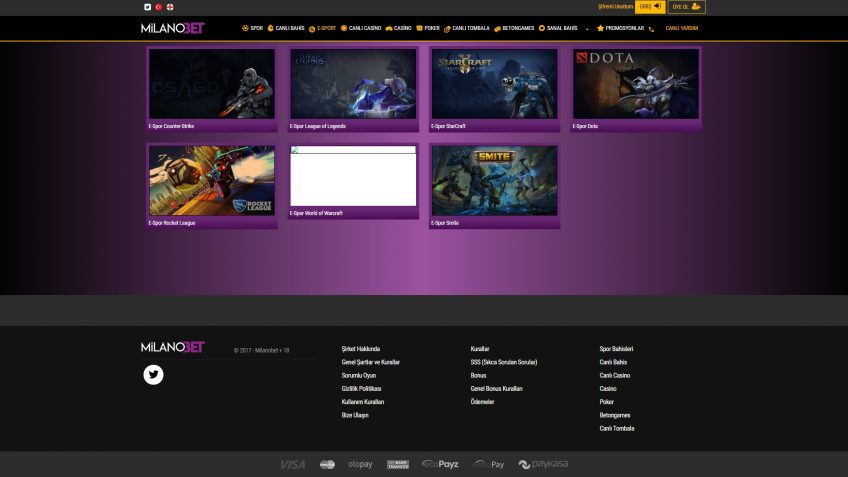Go to CANLI CASINO in the navigation
Screen dimensions: 848x477
coord(362,28)
